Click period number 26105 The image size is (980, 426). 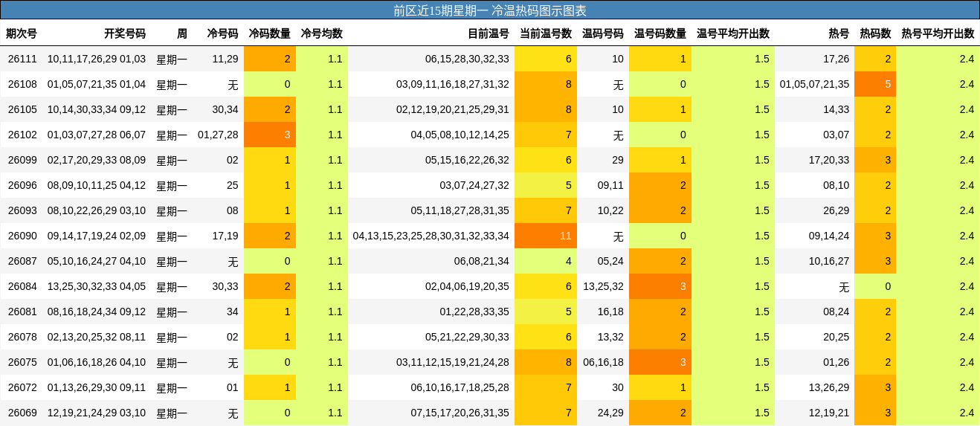pos(22,109)
